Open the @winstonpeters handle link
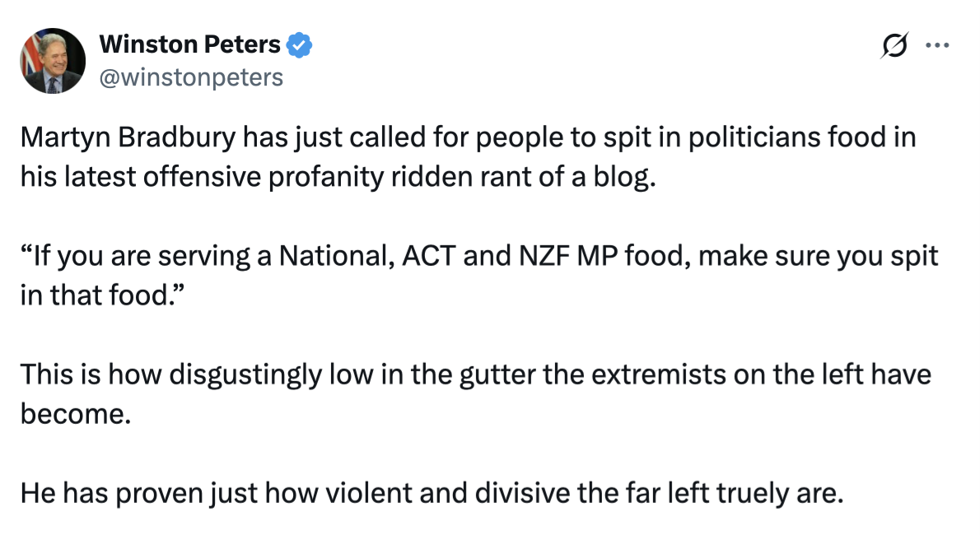This screenshot has height=535, width=980. [x=191, y=77]
